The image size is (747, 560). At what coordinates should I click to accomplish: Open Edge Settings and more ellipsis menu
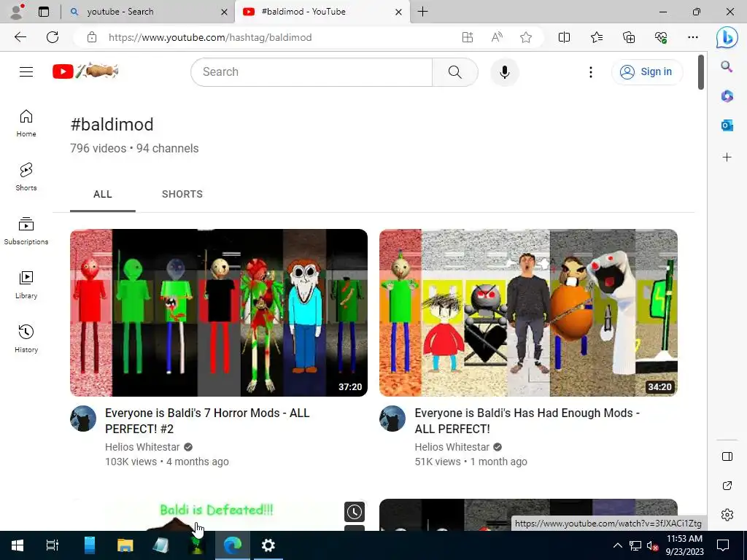(x=693, y=37)
